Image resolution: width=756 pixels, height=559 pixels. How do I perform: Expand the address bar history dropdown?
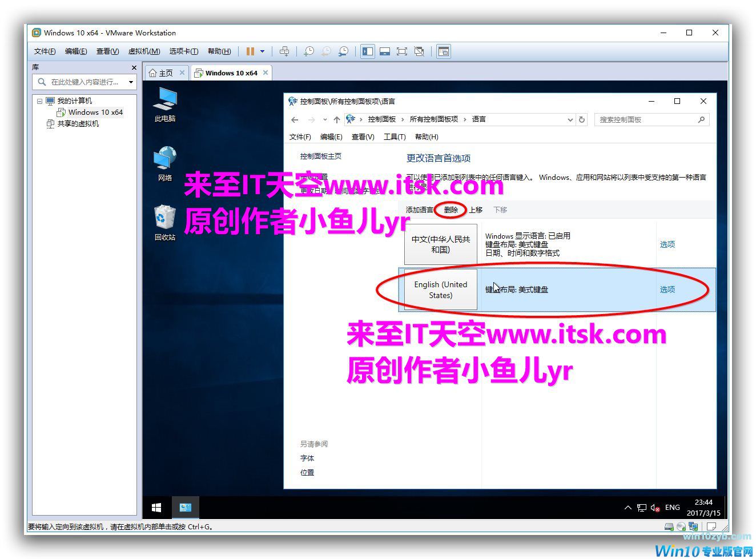(x=570, y=120)
